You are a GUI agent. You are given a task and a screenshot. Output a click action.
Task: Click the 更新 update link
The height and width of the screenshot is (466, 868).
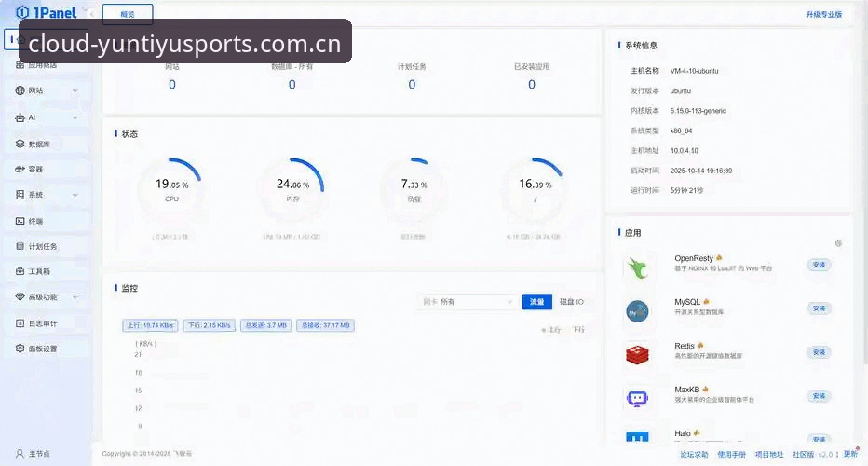[851, 454]
